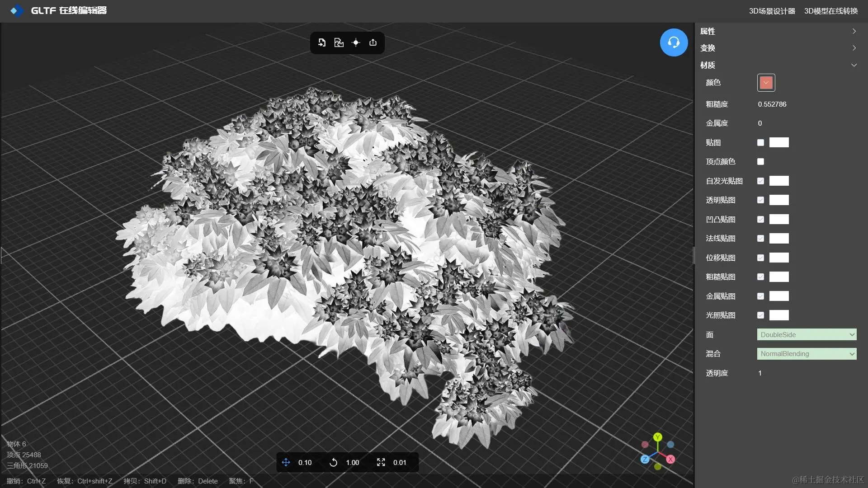
Task: Open the 3D场景设计器 menu link
Action: [772, 11]
